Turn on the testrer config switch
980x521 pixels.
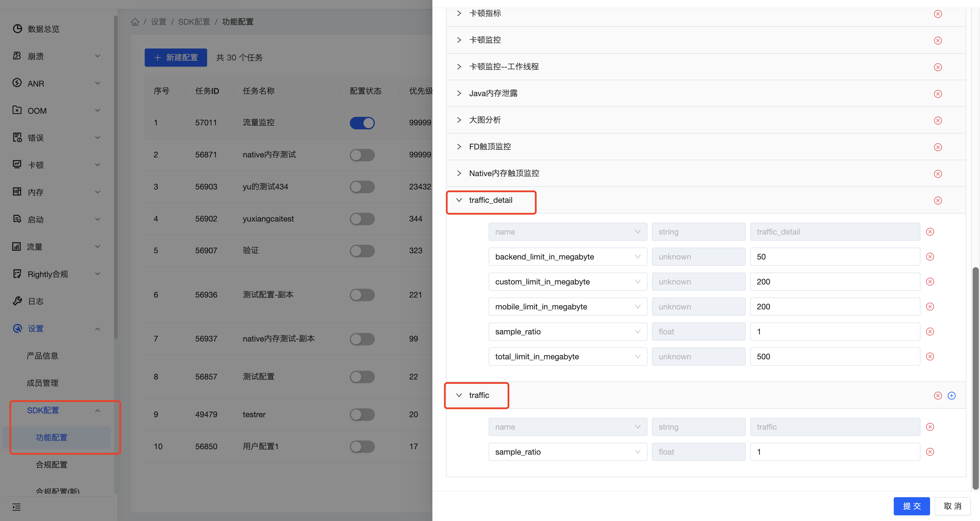[362, 415]
